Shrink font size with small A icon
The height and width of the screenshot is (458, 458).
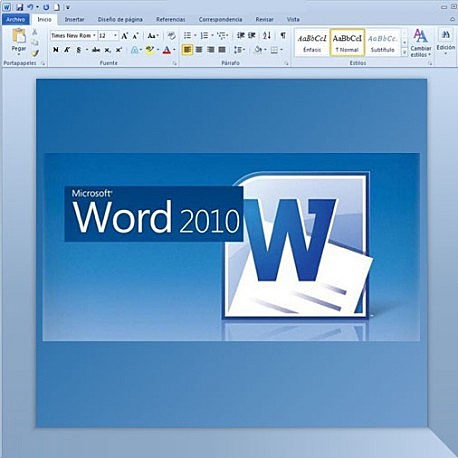pyautogui.click(x=135, y=36)
